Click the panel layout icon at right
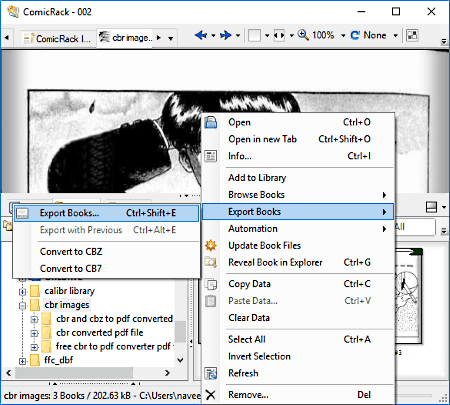The width and height of the screenshot is (450, 405). click(x=431, y=207)
